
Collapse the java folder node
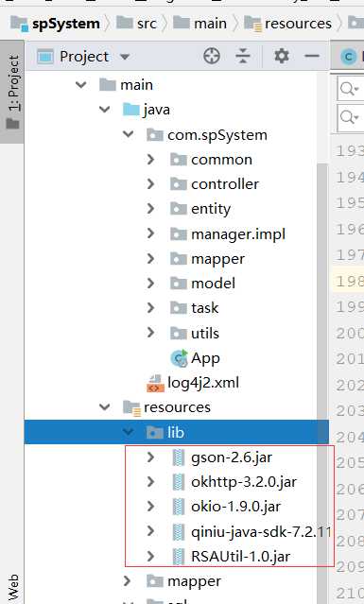105,110
